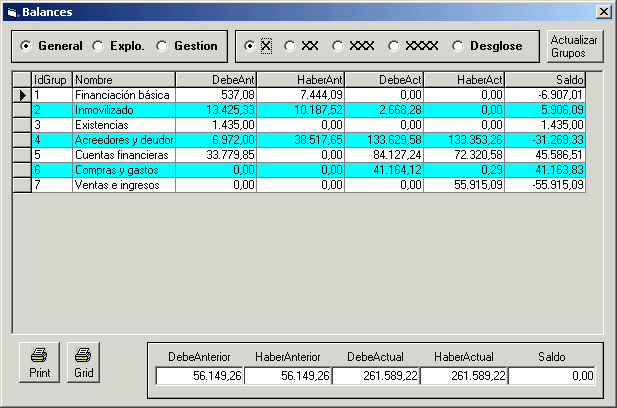Click the Print button with printer icon
The image size is (617, 408).
click(x=38, y=362)
